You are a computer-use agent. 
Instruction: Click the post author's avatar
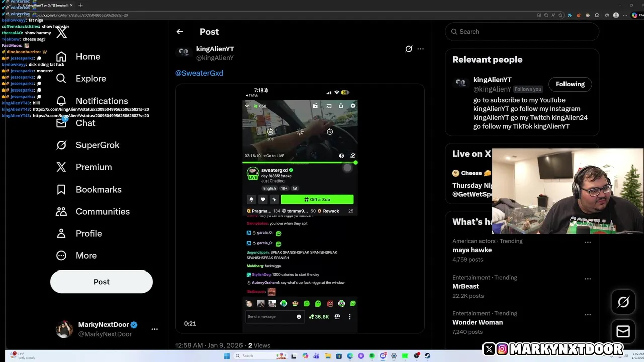pyautogui.click(x=184, y=52)
